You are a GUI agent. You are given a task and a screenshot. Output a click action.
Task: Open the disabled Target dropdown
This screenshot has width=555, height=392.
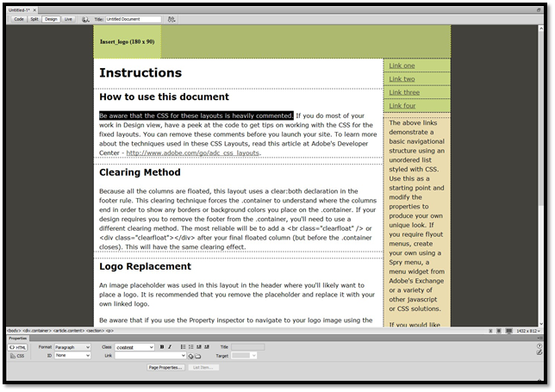pyautogui.click(x=244, y=356)
